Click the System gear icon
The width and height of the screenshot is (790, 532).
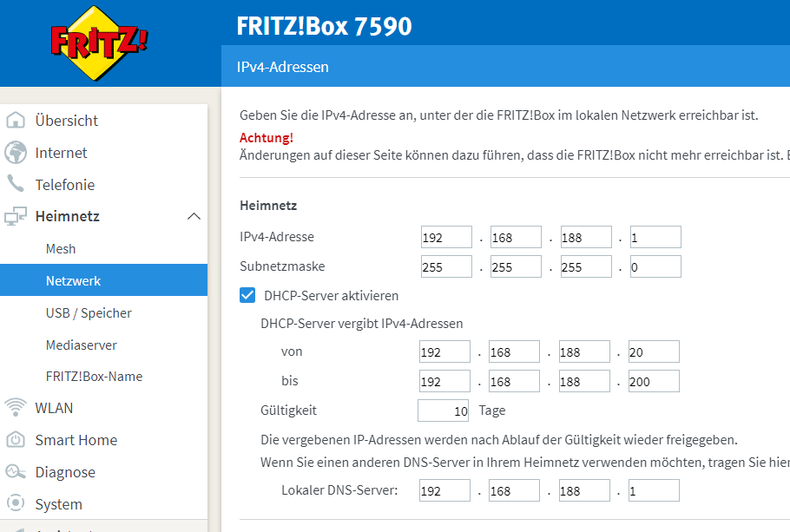tap(16, 503)
